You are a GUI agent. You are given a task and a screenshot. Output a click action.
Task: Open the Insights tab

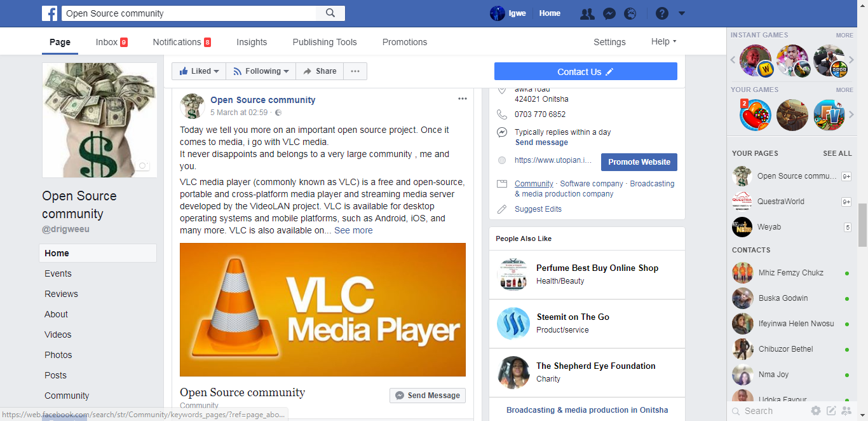pos(252,42)
